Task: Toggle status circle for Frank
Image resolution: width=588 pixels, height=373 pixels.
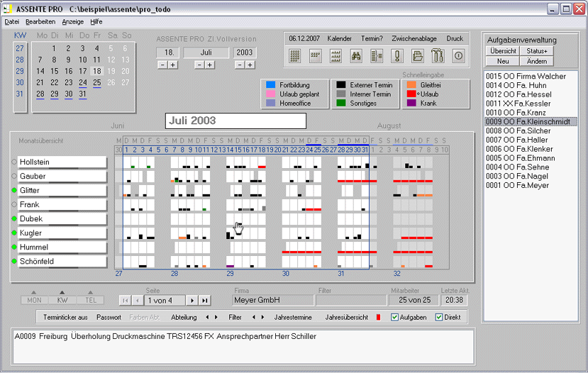Action: [x=14, y=205]
